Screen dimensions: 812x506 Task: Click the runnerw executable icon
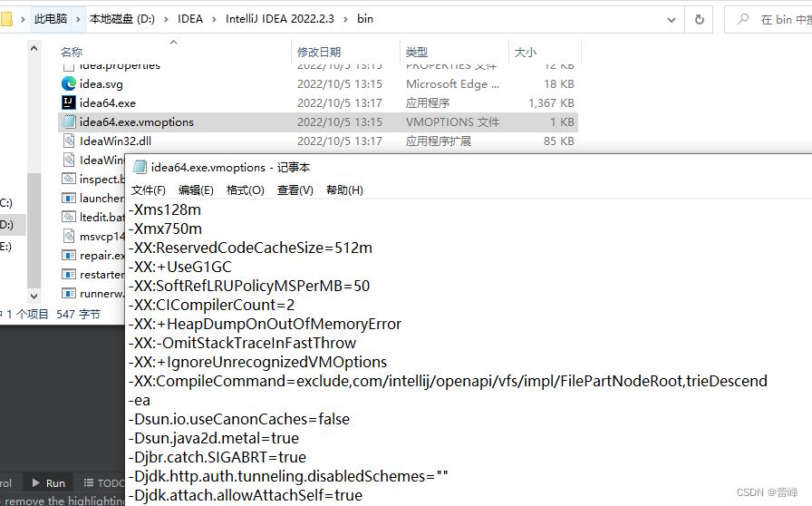68,294
